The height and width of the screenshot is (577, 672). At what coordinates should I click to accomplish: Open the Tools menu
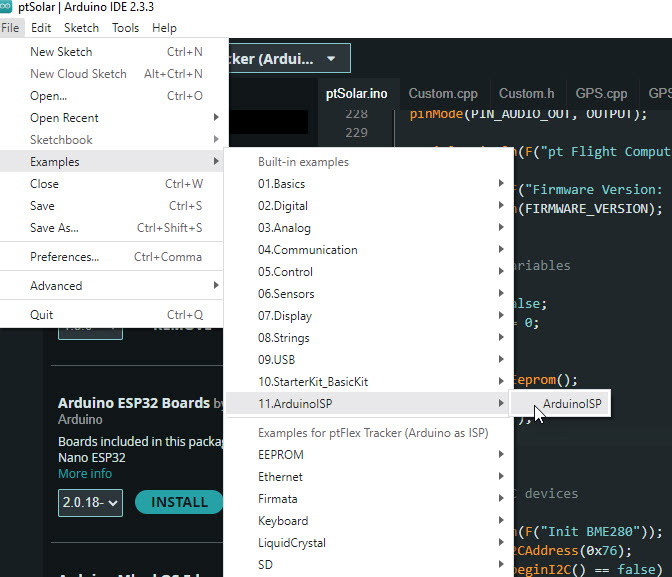coord(126,28)
